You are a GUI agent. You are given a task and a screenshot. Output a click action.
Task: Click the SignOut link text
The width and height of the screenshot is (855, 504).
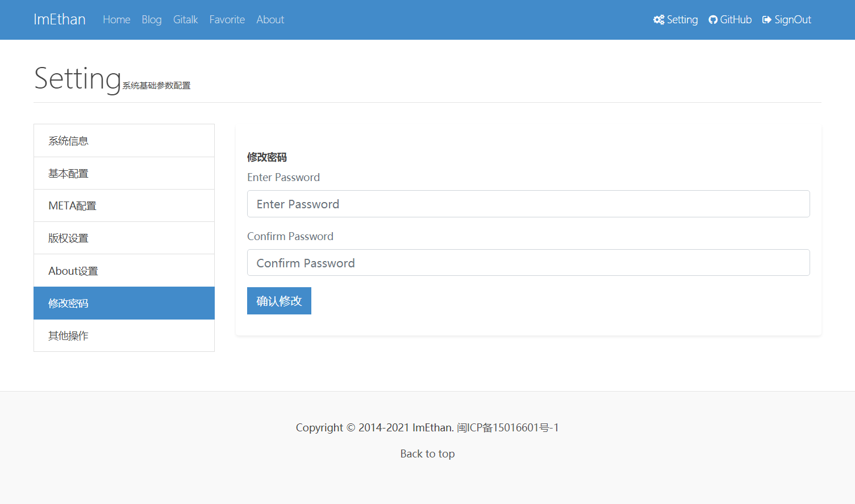793,20
